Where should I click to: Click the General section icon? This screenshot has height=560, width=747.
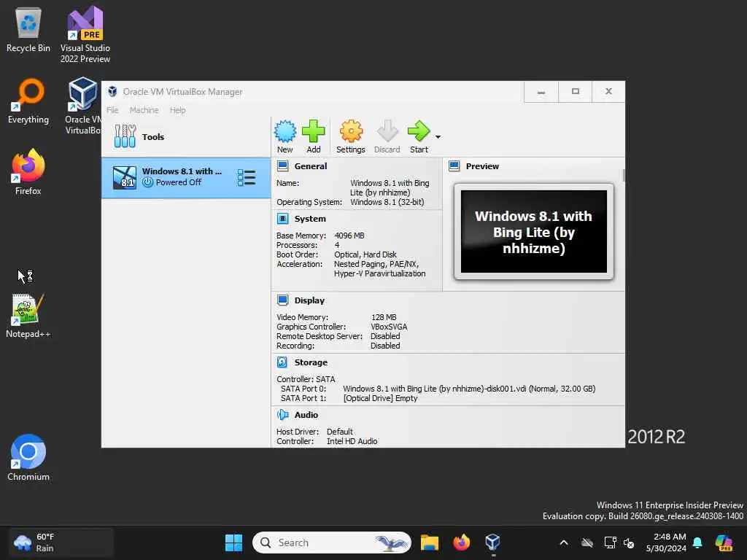[x=282, y=166]
